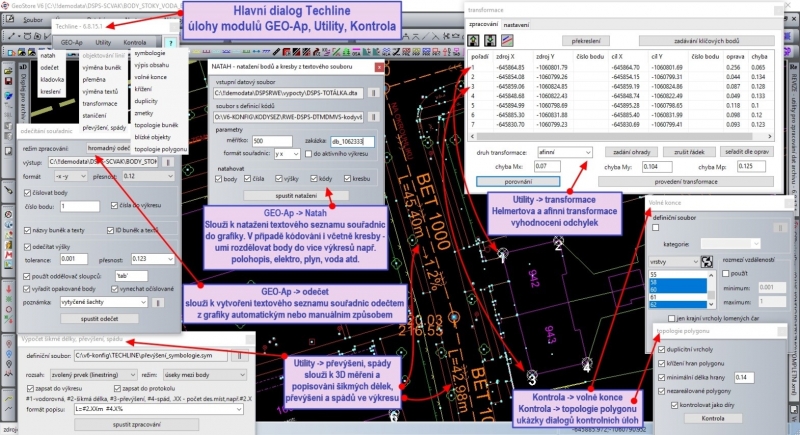Toggle číslovat body checkbox
The width and height of the screenshot is (800, 435).
point(28,193)
